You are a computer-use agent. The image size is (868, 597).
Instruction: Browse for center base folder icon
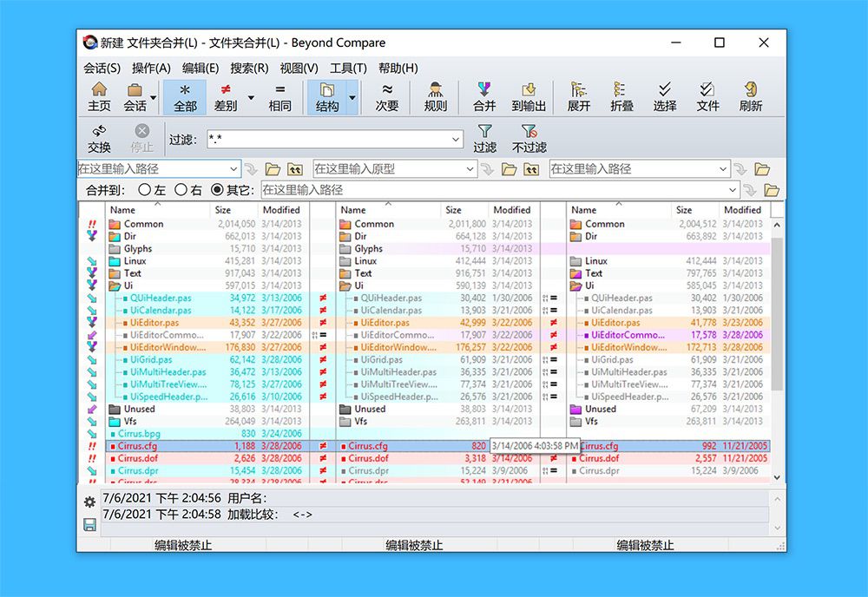click(509, 168)
